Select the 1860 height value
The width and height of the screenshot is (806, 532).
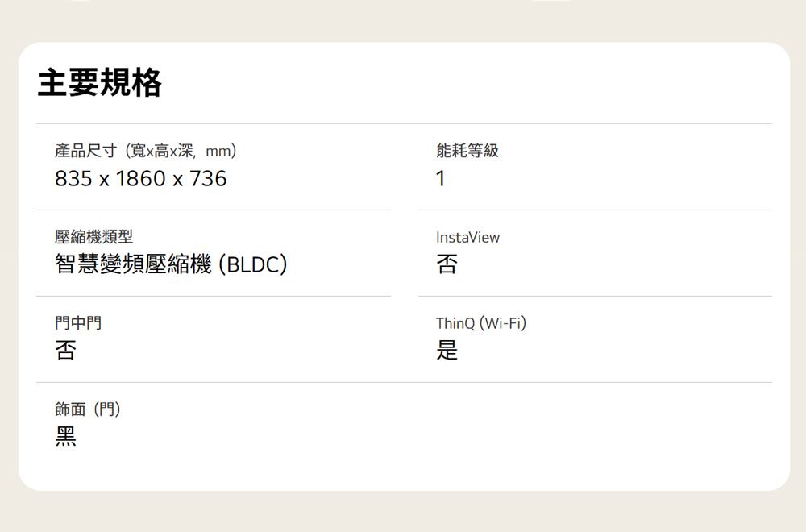pos(141,179)
